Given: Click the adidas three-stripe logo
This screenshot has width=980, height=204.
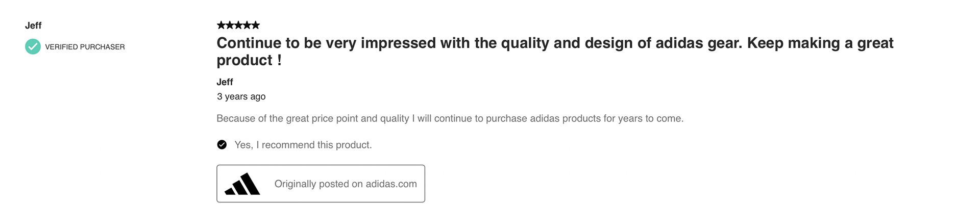Looking at the screenshot, I should point(242,184).
